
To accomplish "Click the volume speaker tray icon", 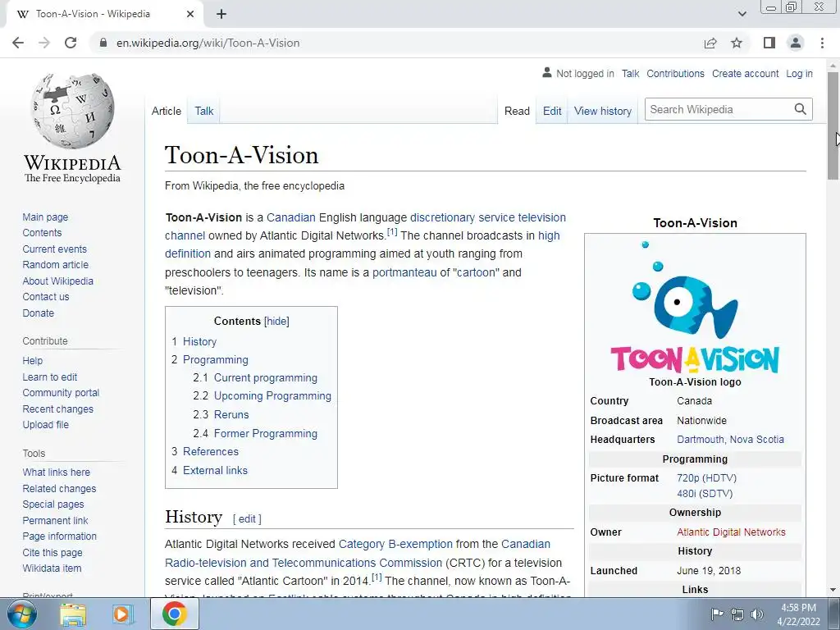I will tap(757, 614).
